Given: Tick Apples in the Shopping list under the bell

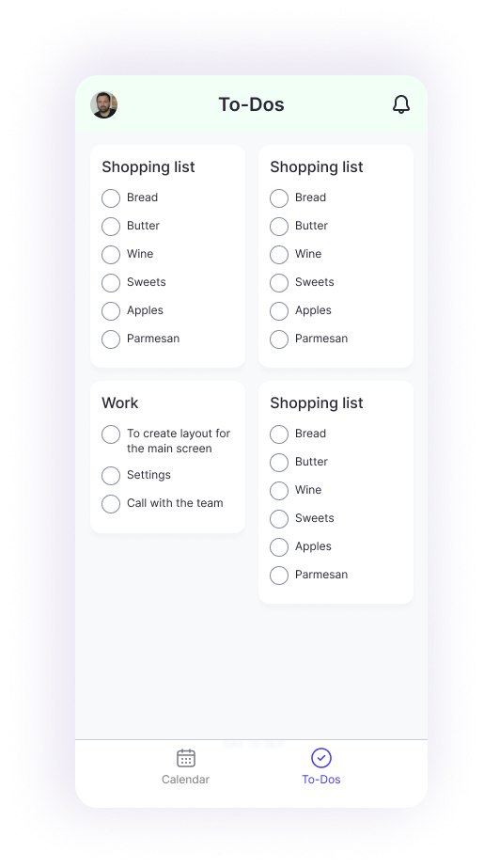Looking at the screenshot, I should pos(279,311).
